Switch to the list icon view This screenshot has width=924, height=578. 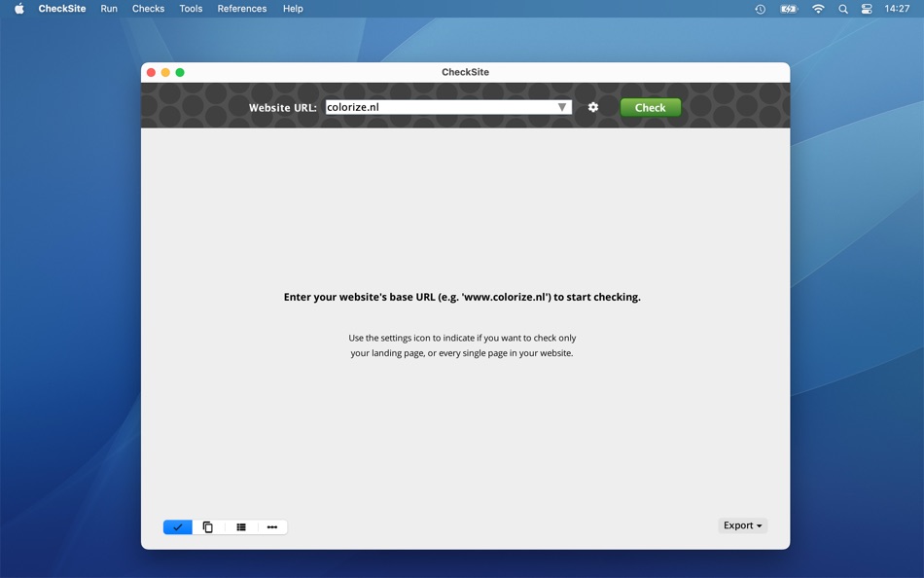[x=241, y=526]
